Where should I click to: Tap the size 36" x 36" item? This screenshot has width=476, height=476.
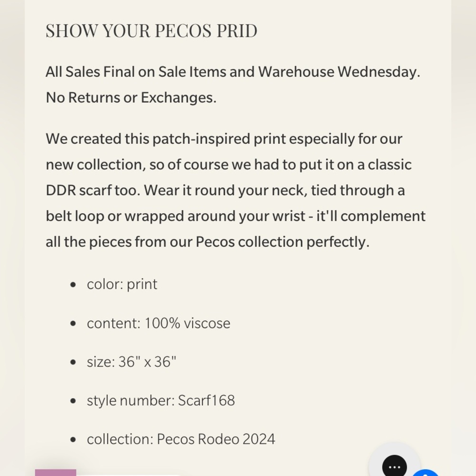click(x=131, y=362)
